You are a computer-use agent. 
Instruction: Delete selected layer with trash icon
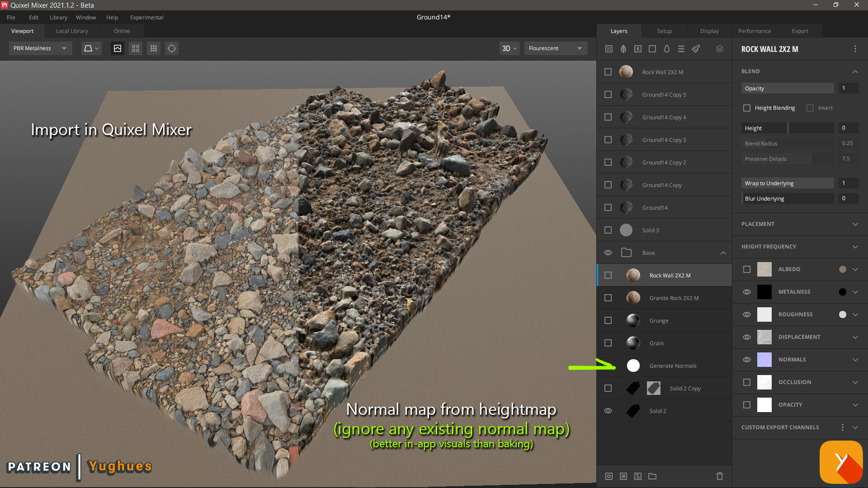click(x=719, y=476)
